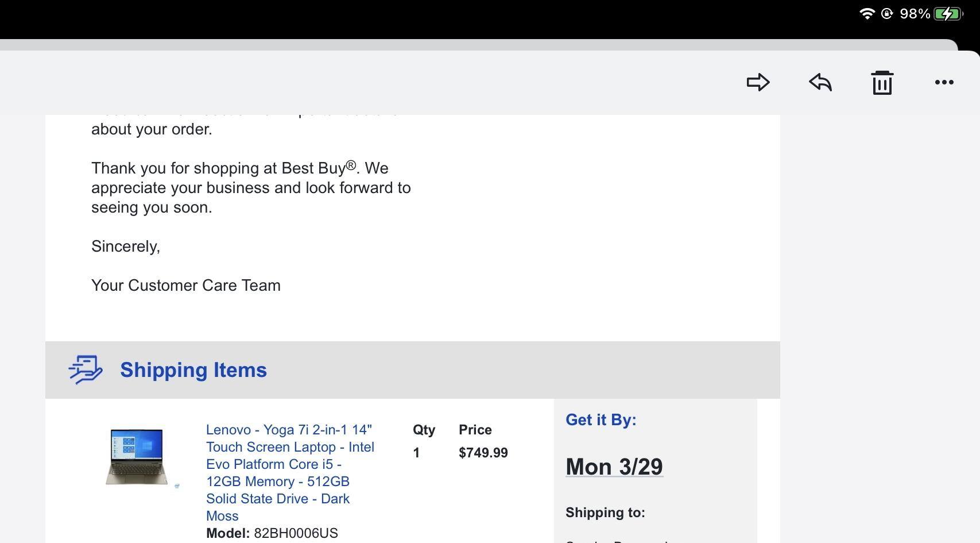Open the Lenovo laptop product thumbnail
Screen dimensions: 980x543
[x=136, y=456]
